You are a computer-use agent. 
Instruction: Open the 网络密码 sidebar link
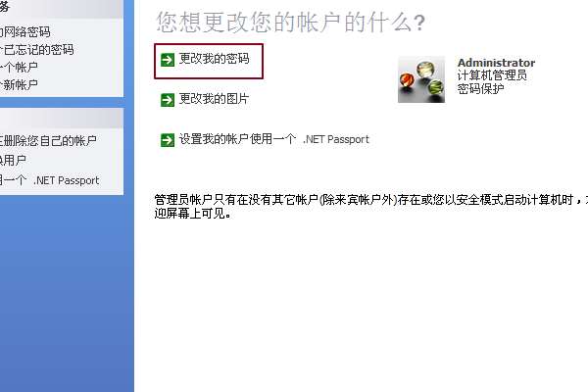click(x=25, y=32)
